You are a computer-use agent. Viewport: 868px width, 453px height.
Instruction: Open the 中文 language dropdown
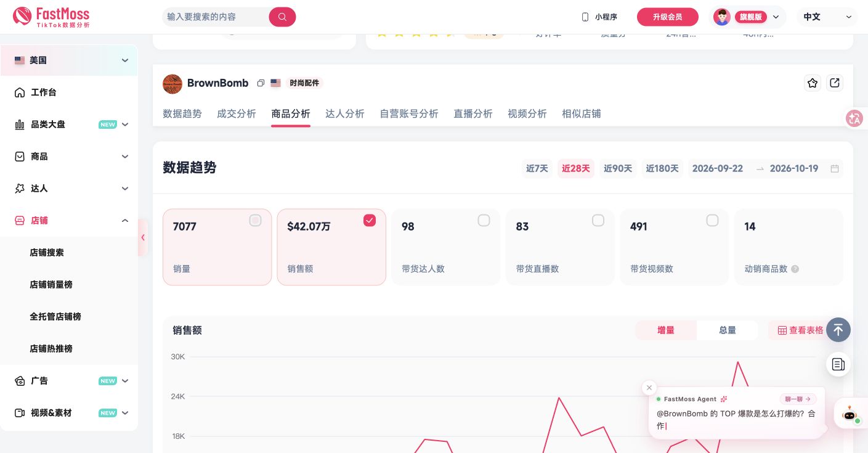point(827,17)
